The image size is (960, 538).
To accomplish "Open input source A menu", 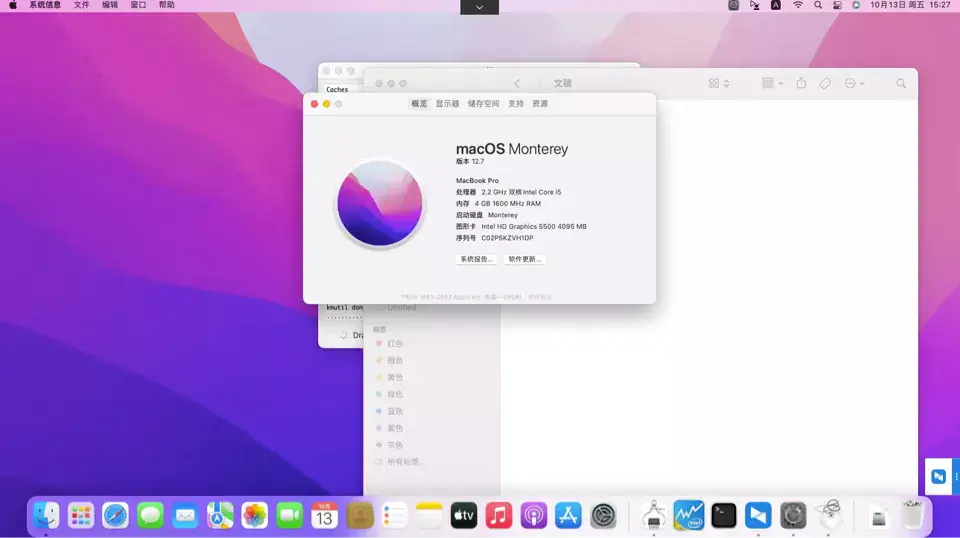I will pos(776,5).
